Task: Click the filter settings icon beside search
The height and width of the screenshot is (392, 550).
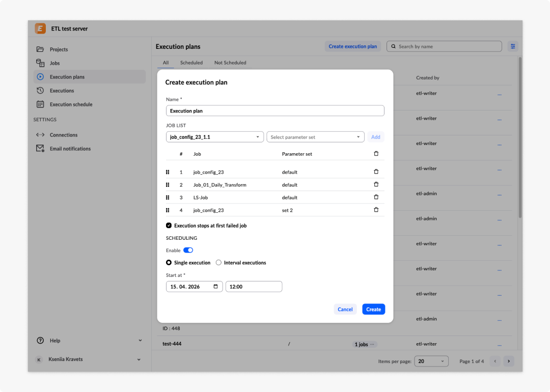Action: tap(513, 46)
